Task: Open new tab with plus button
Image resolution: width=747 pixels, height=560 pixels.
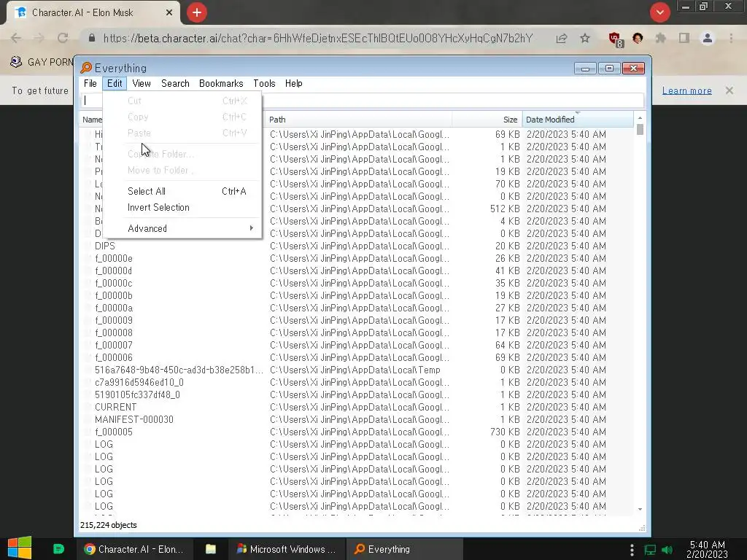Action: (x=197, y=12)
